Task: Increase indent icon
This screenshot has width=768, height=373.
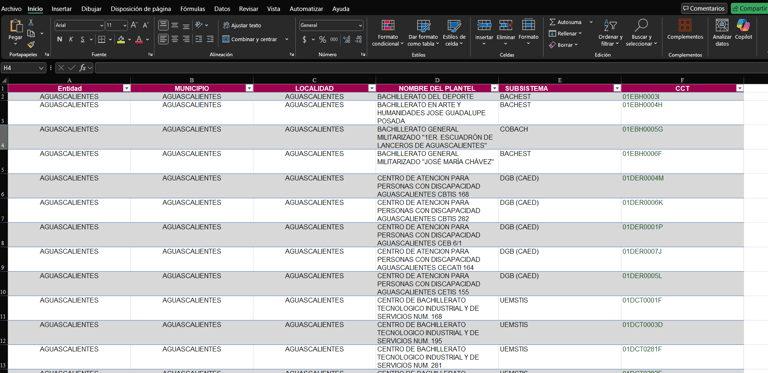Action: point(210,39)
